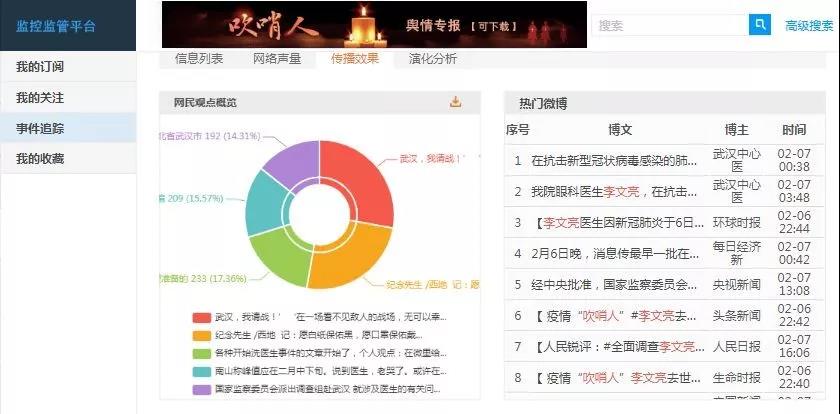Click blogger 央视新闻
The image size is (840, 414).
[737, 285]
